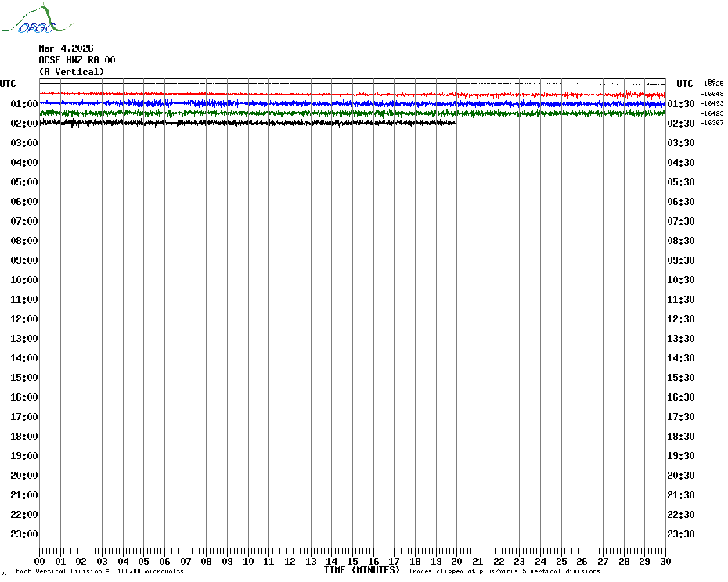Image resolution: width=728 pixels, height=582 pixels.
Task: Click minute '12' on the time axis
Action: (290, 561)
